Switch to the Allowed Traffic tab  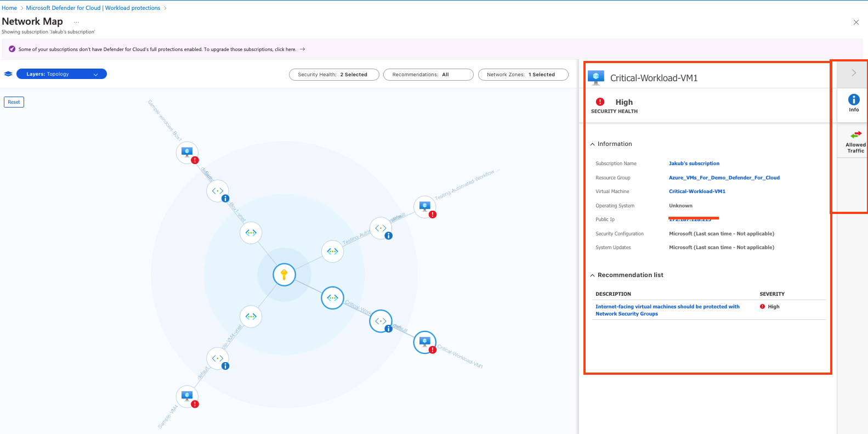click(855, 142)
